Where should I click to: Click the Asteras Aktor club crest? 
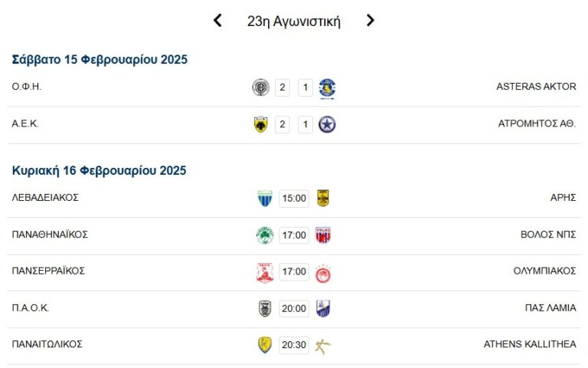(x=328, y=87)
